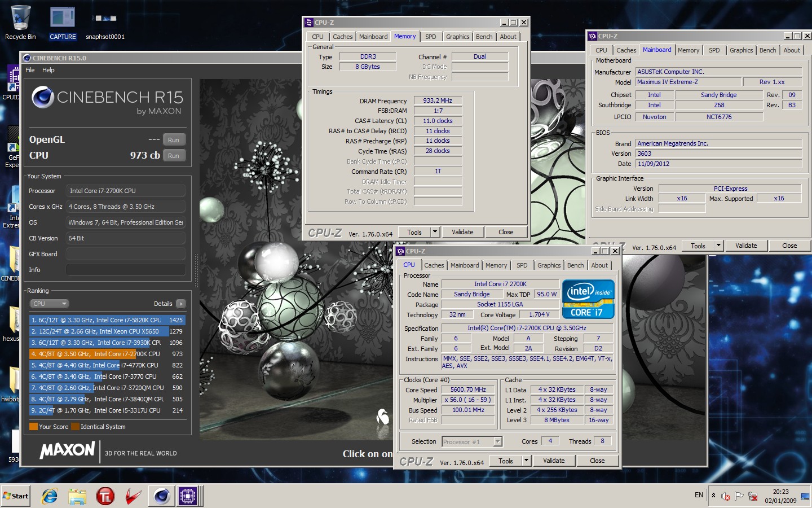
Task: Select ranking row Intel Xeon CPU X5650
Action: (x=107, y=331)
